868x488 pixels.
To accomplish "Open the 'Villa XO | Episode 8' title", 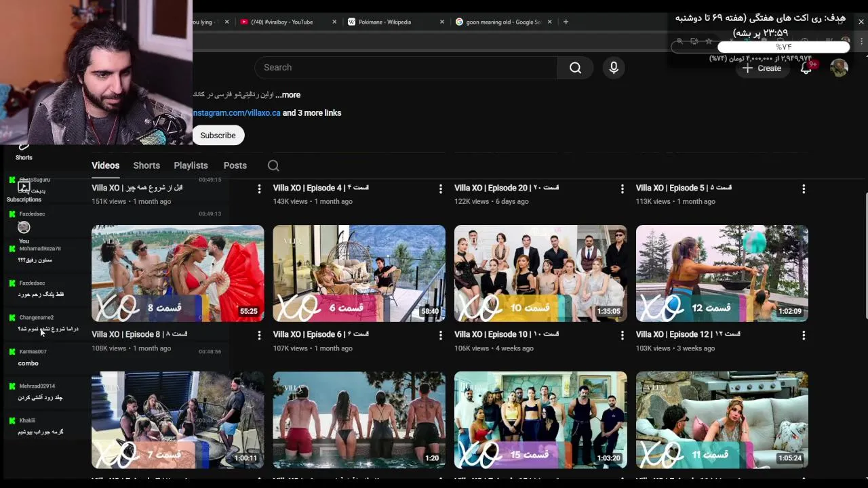I will point(140,334).
